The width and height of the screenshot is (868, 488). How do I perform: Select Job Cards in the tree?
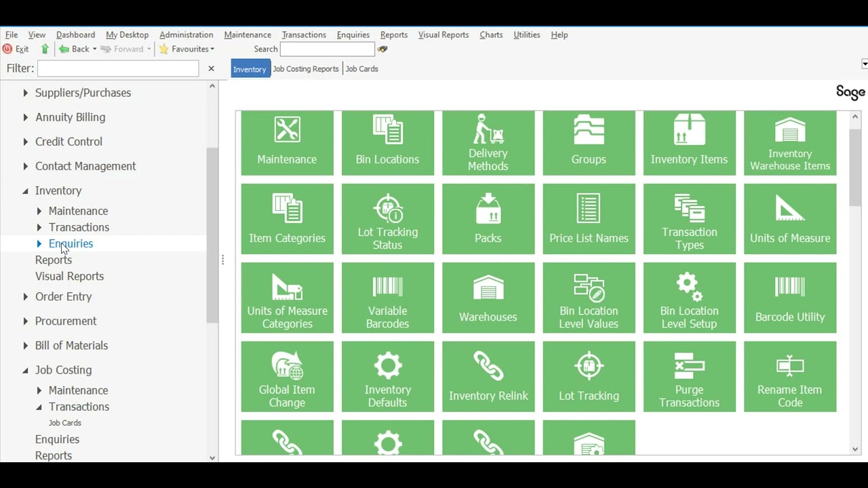tap(65, 423)
